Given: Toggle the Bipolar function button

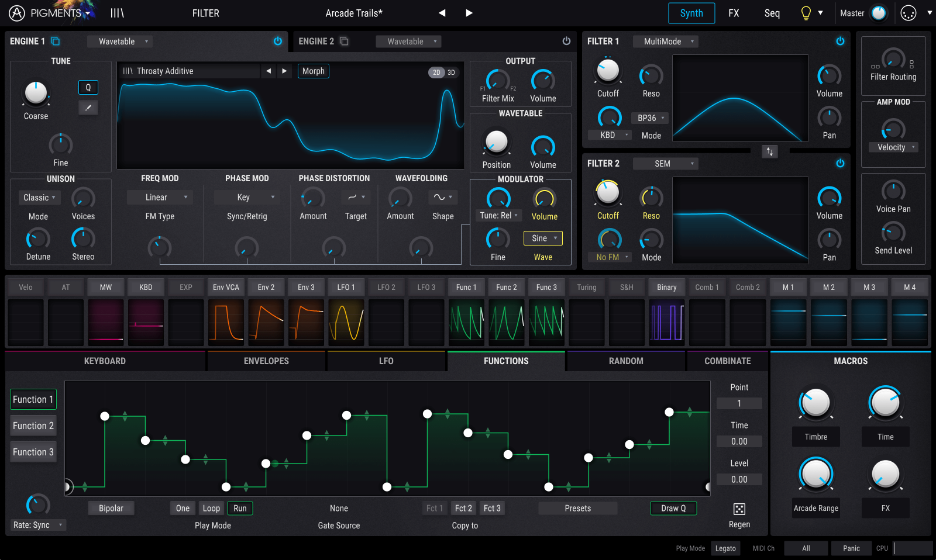Looking at the screenshot, I should 111,508.
